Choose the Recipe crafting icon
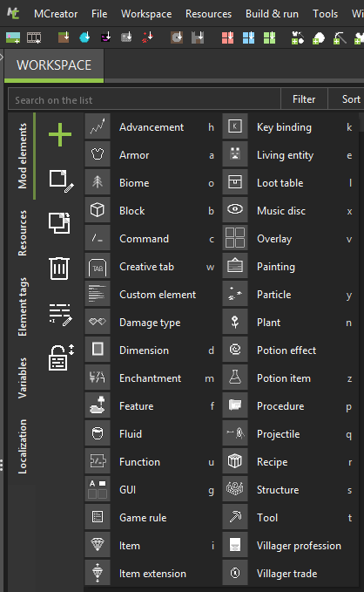The width and height of the screenshot is (364, 592). point(235,461)
